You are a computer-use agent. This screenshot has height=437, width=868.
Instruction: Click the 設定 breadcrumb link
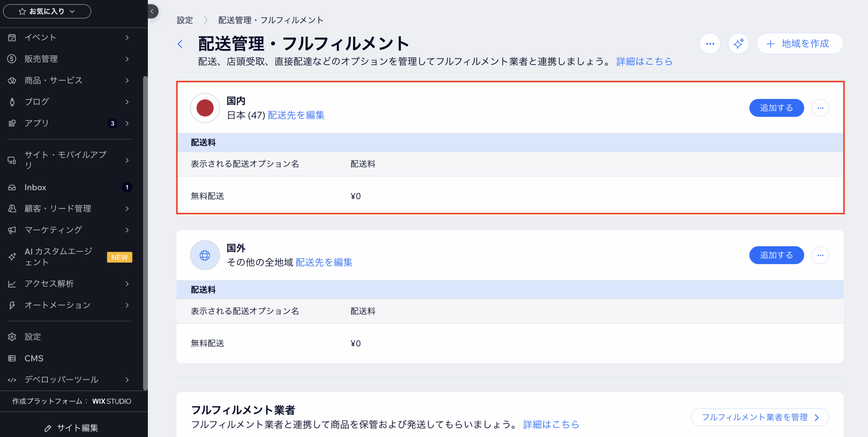click(x=185, y=20)
